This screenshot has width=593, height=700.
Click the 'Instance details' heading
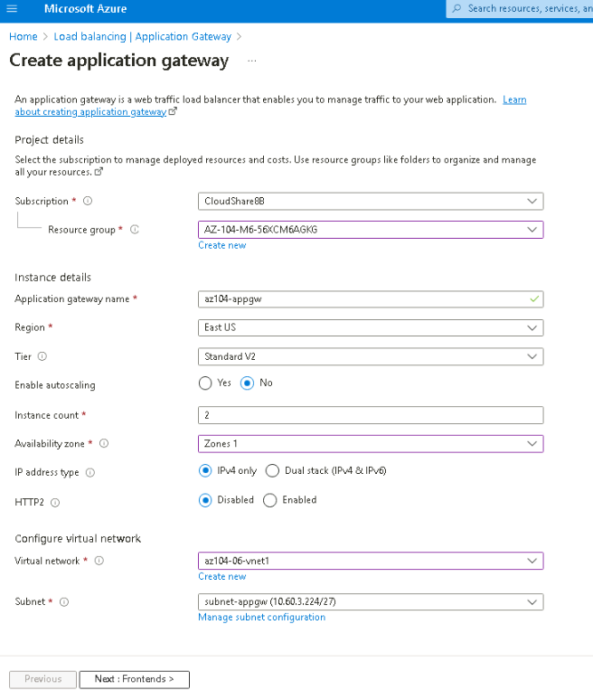52,278
